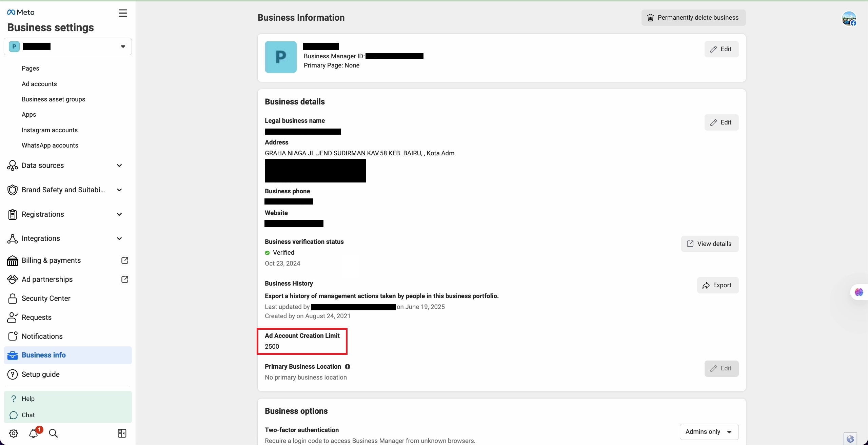Viewport: 868px width, 445px height.
Task: Select Business info label
Action: 44,355
